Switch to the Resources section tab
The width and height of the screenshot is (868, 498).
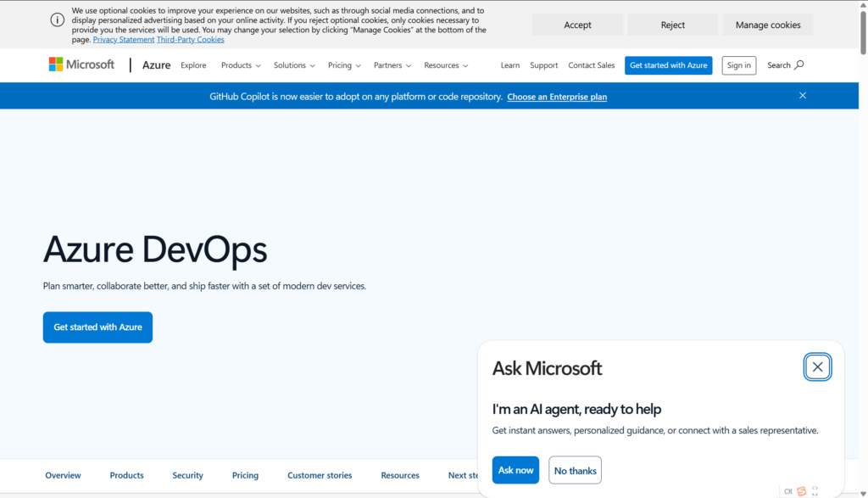click(x=400, y=475)
